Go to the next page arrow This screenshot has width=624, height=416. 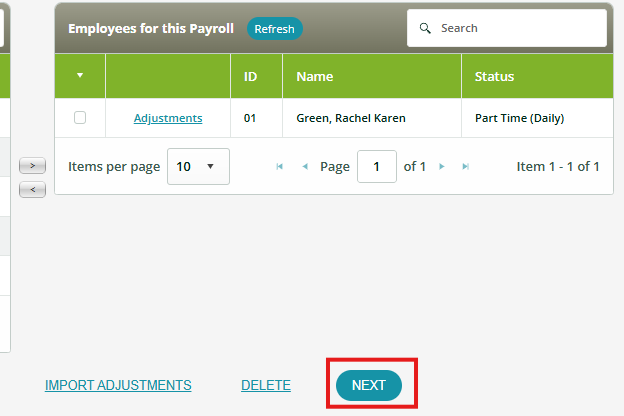tap(441, 167)
